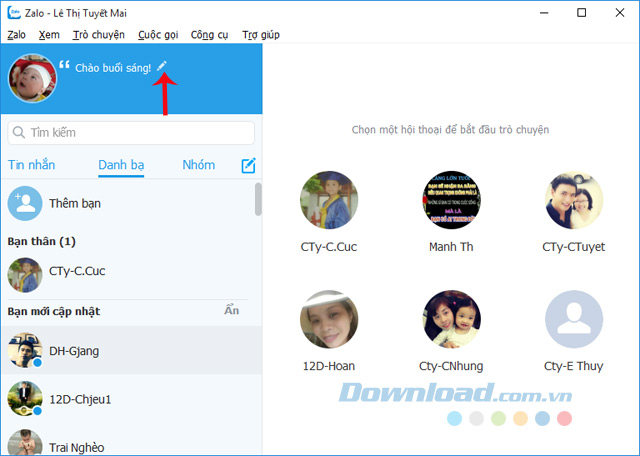Click the Cty-CNhung name label
The height and width of the screenshot is (456, 640).
(x=451, y=366)
